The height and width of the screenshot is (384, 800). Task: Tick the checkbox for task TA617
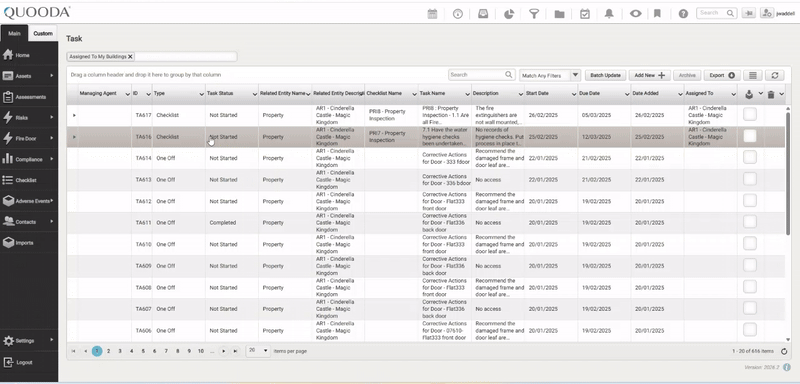749,115
